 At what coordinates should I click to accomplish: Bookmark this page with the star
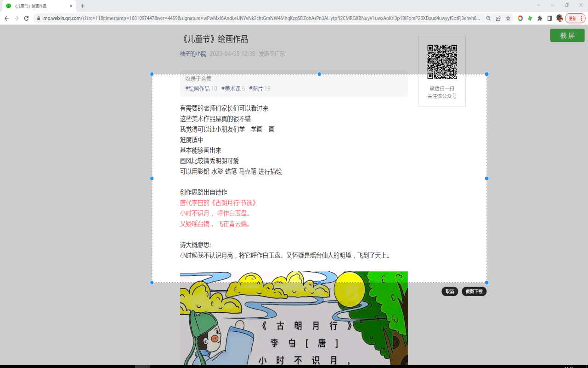coord(508,18)
